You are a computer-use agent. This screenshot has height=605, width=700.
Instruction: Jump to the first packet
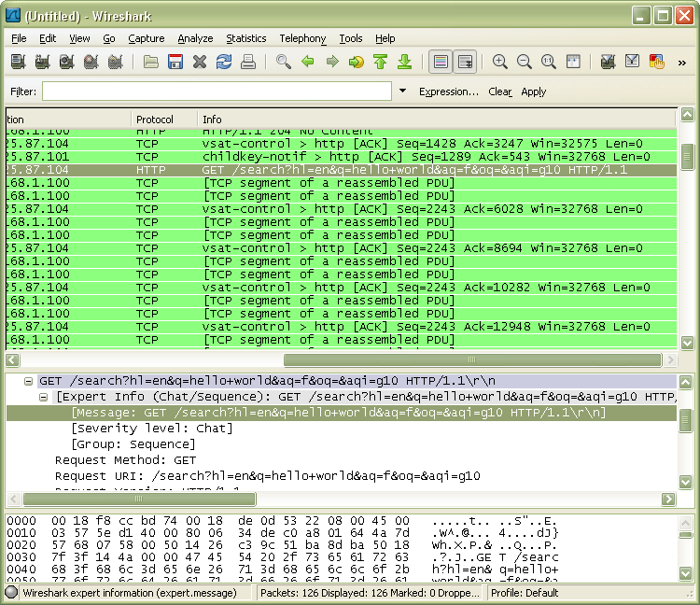point(381,62)
